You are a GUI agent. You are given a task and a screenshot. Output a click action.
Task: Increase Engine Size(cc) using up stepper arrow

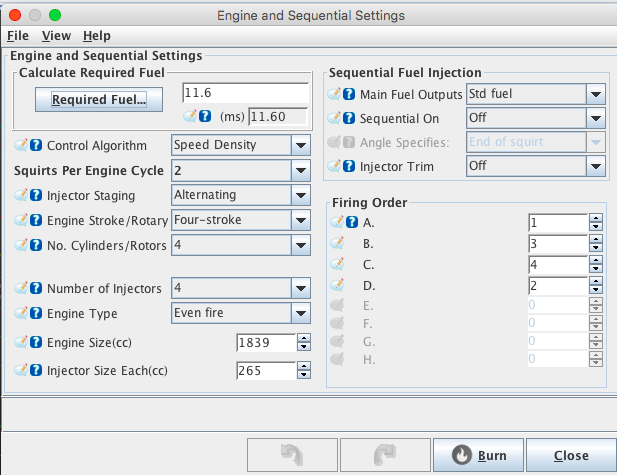302,338
